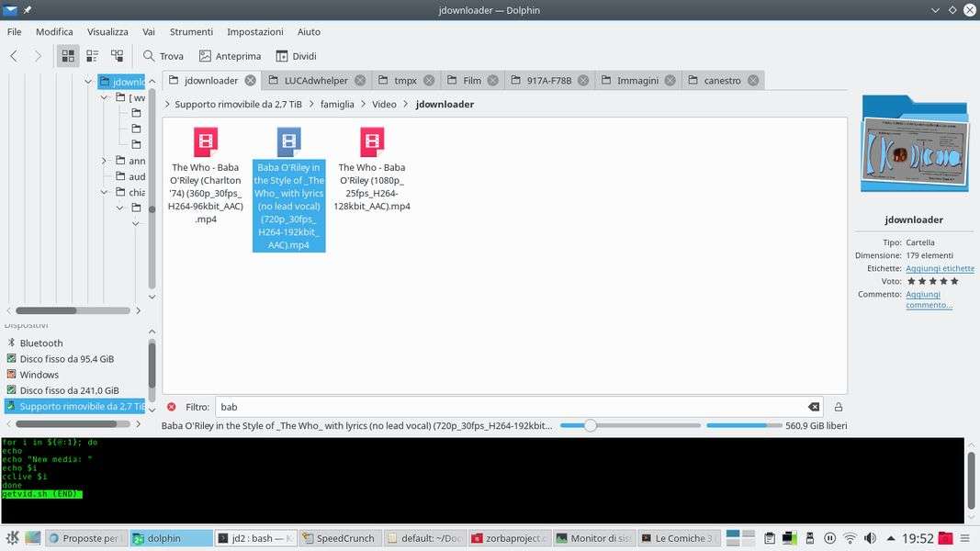The height and width of the screenshot is (551, 980).
Task: Open the Impostazioni menu
Action: coord(255,32)
